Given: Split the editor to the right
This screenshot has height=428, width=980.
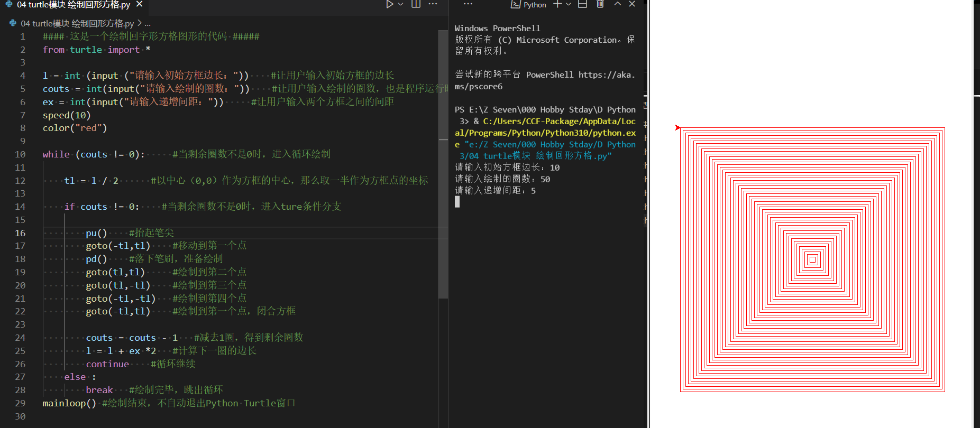Looking at the screenshot, I should click(416, 4).
